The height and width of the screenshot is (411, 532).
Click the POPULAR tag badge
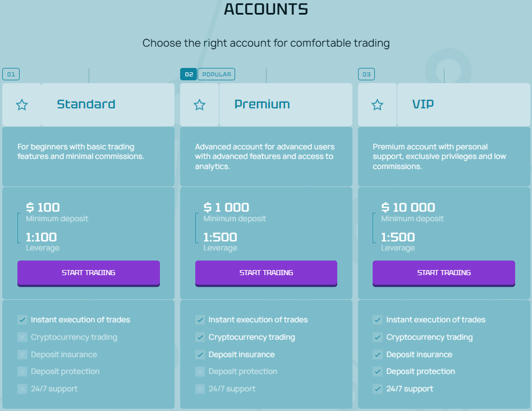(216, 74)
